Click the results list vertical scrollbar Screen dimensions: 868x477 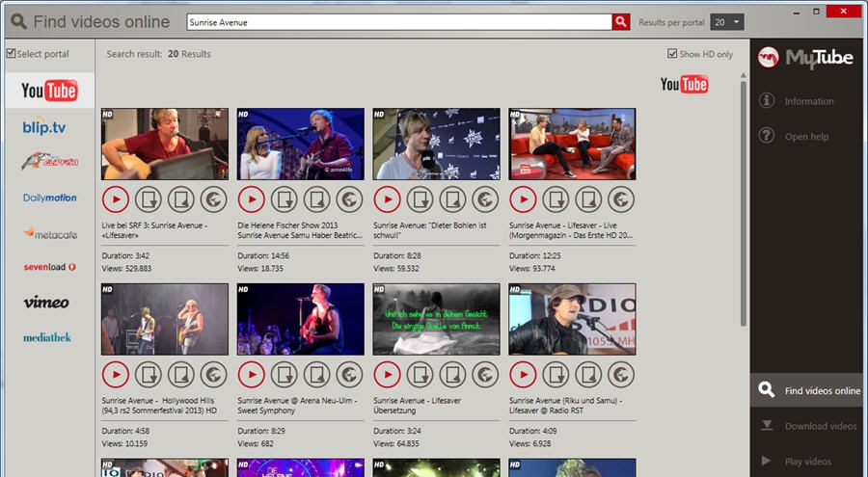(742, 202)
